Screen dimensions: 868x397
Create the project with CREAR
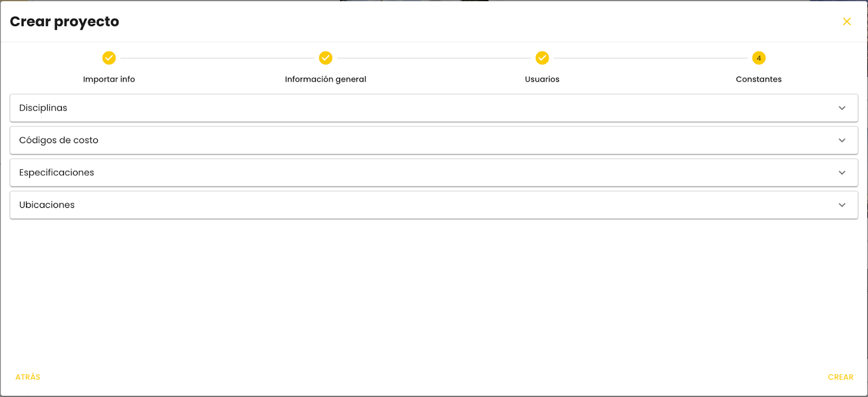840,377
